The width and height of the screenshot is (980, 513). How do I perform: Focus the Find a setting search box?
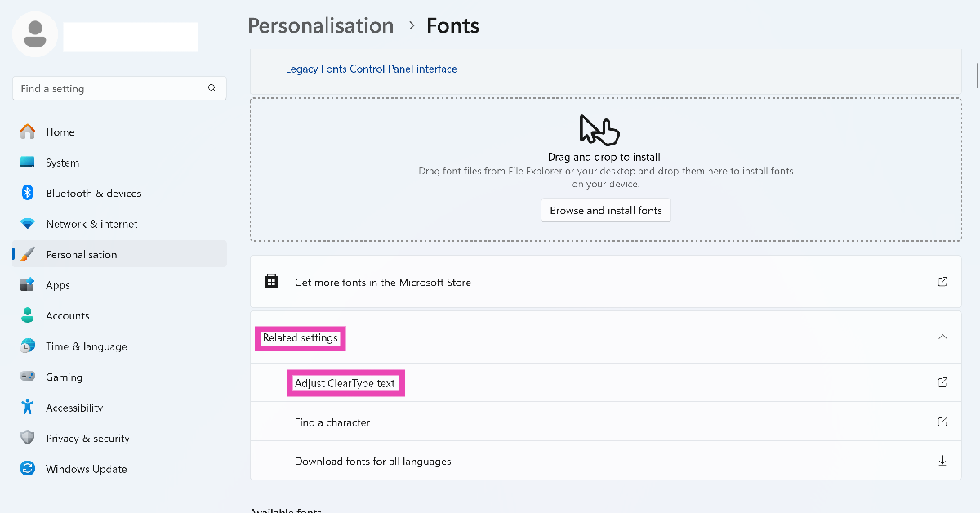(x=110, y=88)
